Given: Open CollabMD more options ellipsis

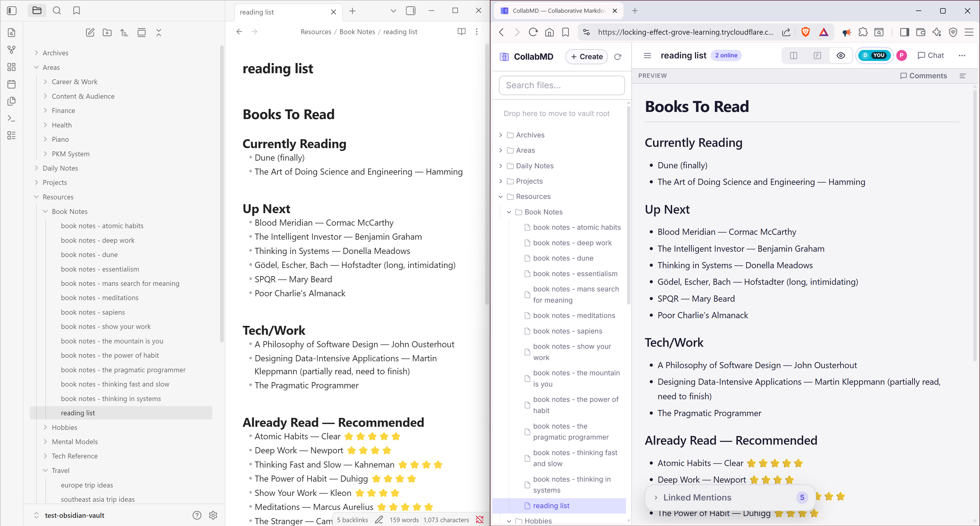Looking at the screenshot, I should pos(962,56).
